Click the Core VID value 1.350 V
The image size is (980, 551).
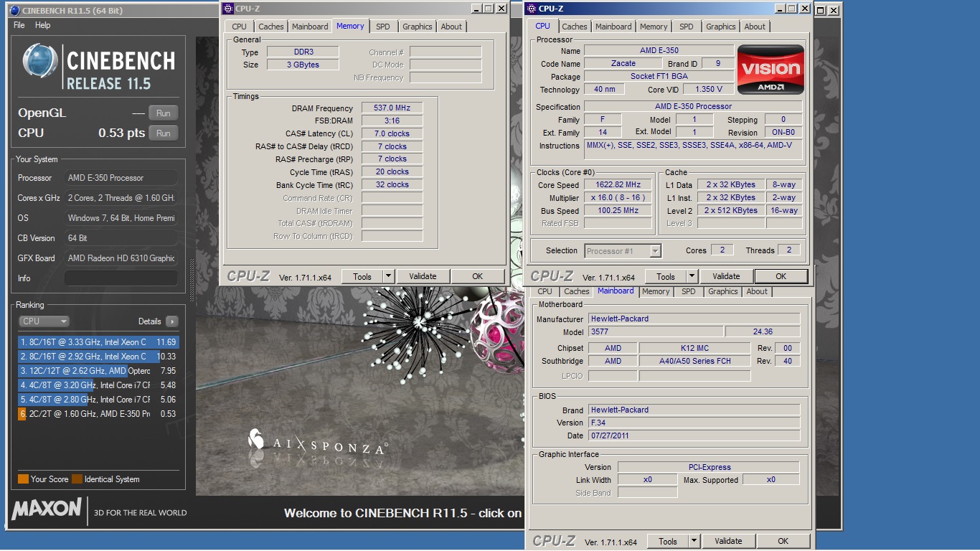[708, 90]
